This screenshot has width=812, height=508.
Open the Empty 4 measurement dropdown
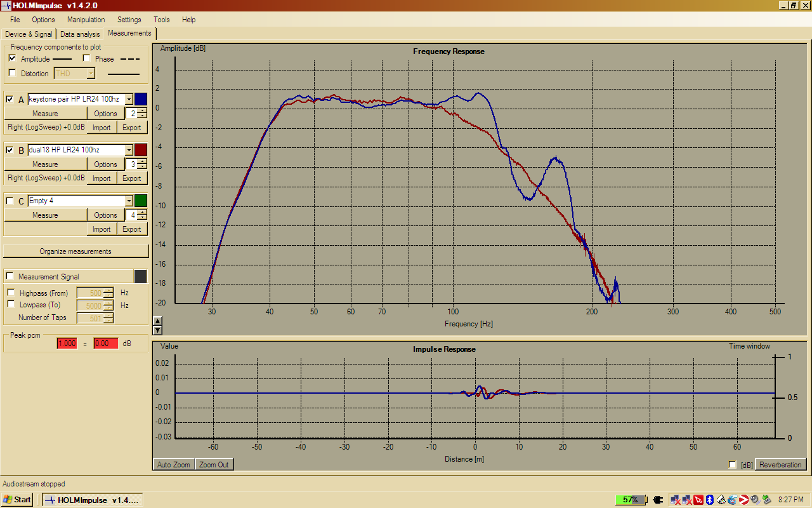click(129, 201)
